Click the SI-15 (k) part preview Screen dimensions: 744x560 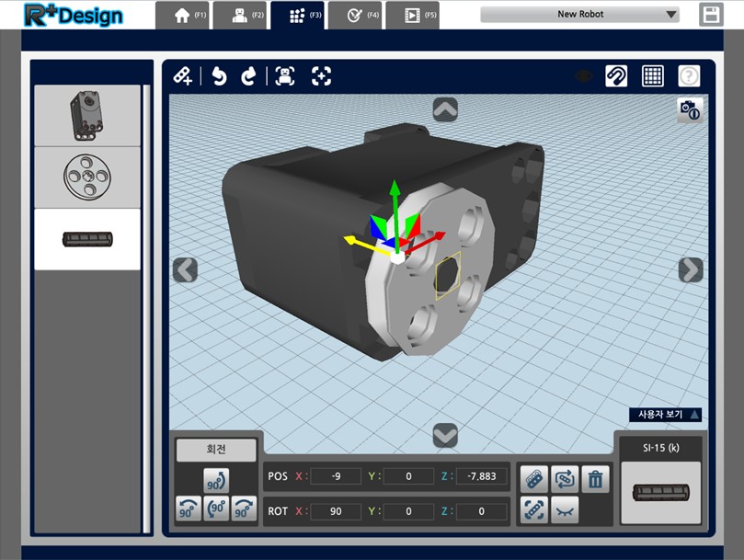[660, 492]
